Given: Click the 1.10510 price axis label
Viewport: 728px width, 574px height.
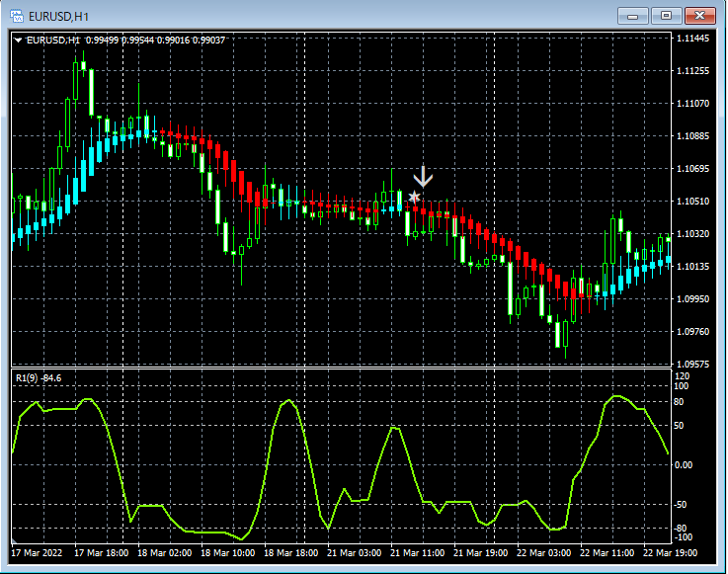Looking at the screenshot, I should click(693, 202).
